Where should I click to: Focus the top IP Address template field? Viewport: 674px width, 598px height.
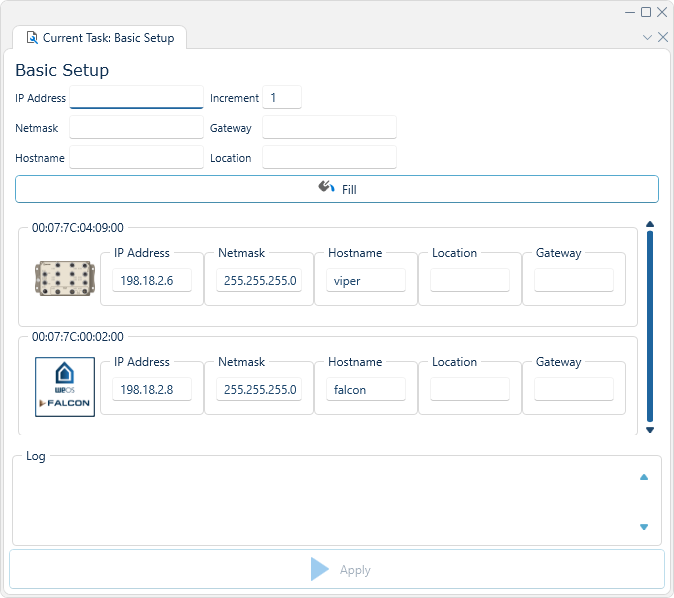point(136,98)
